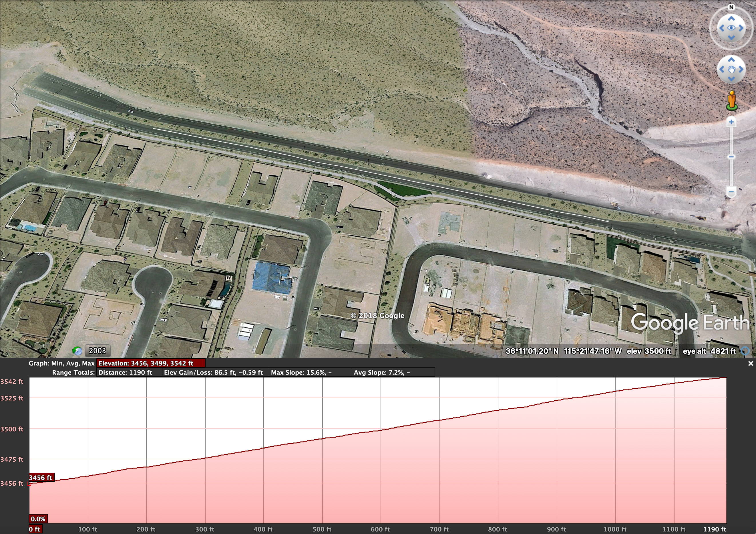The height and width of the screenshot is (534, 756).
Task: Click the 'Graph: Min, Avg, Max' label
Action: pos(61,363)
